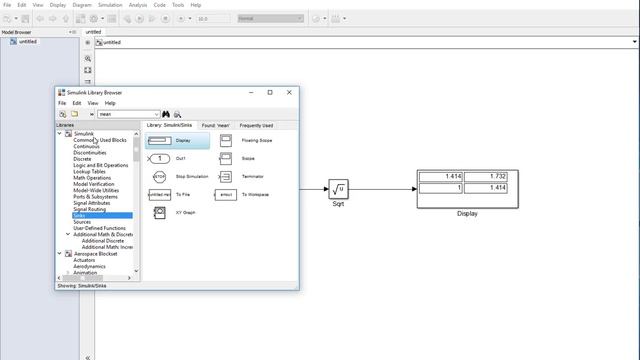The height and width of the screenshot is (360, 640).
Task: Collapse Additional Math & Discrete node
Action: tap(68, 234)
